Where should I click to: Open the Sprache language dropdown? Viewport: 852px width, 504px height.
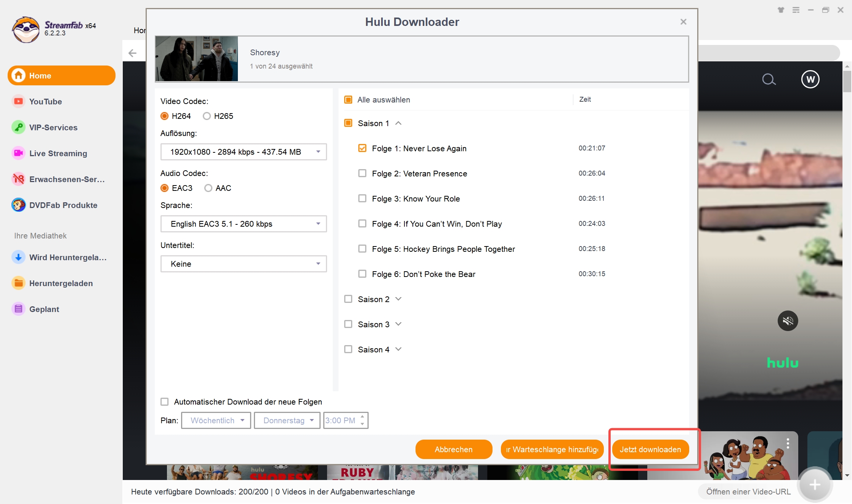coord(244,224)
